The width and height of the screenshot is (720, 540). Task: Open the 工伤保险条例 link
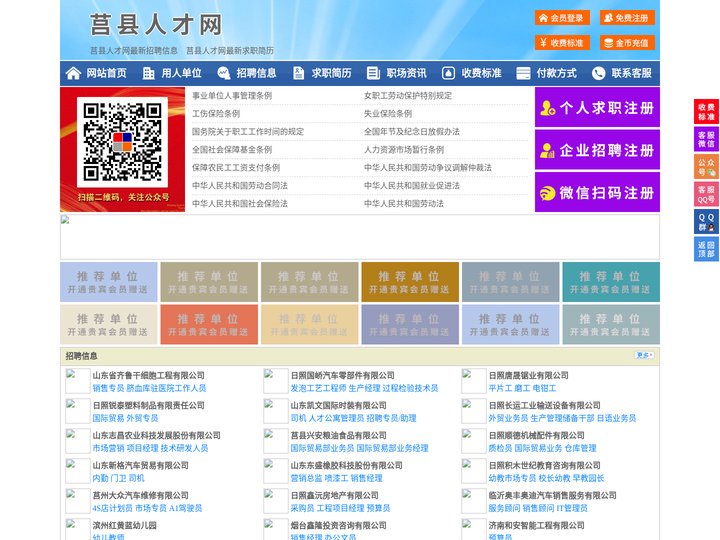[216, 113]
